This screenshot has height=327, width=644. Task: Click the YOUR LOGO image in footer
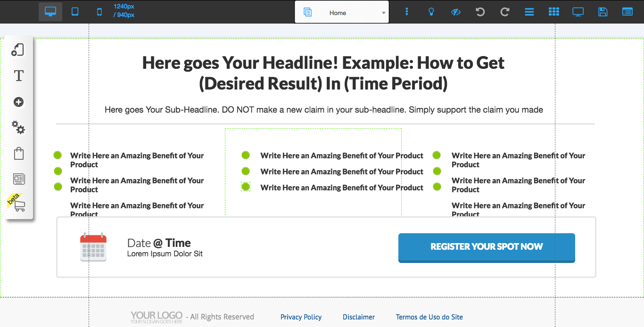point(157,317)
